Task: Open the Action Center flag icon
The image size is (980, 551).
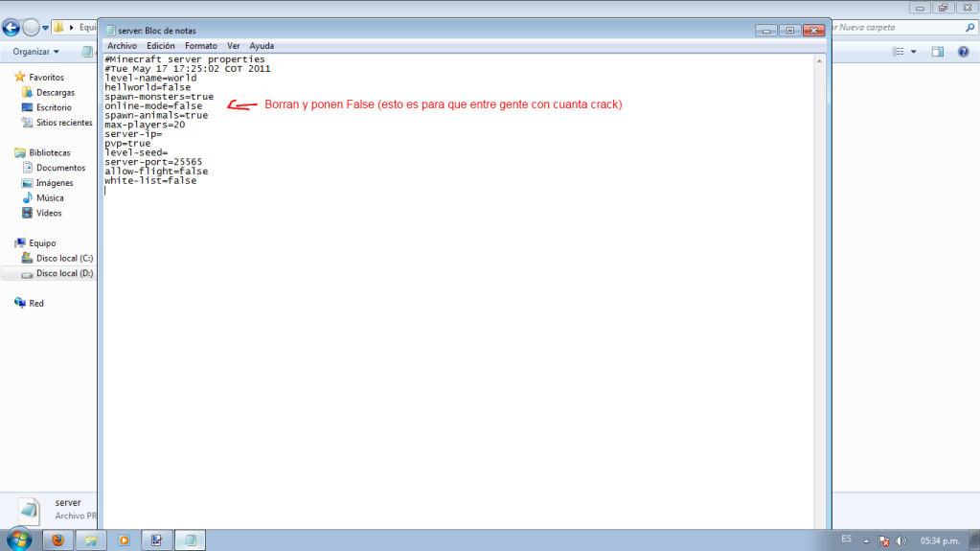Action: tap(884, 541)
